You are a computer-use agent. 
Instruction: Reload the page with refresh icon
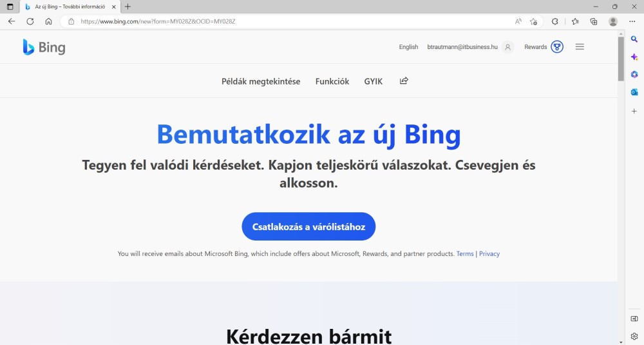pos(30,21)
